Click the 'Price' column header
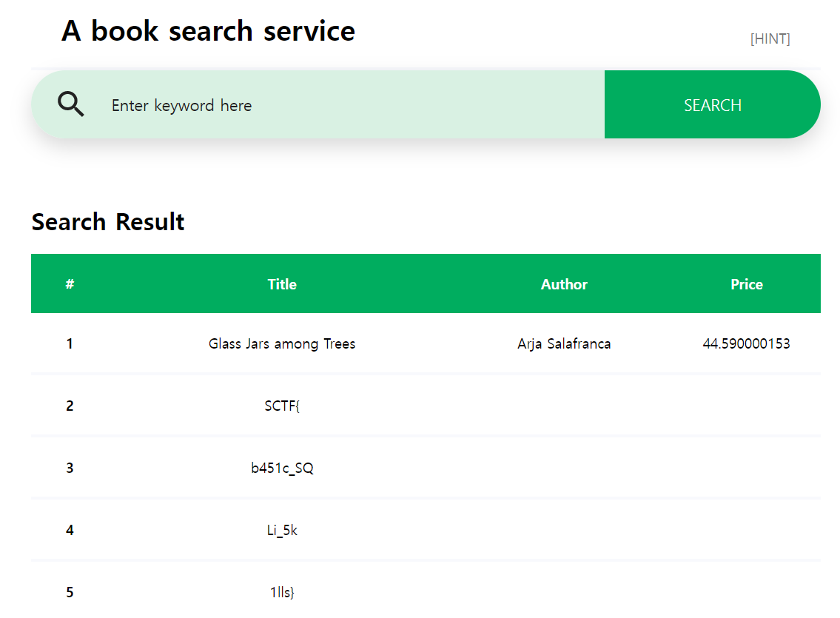This screenshot has height=618, width=840. 747,283
